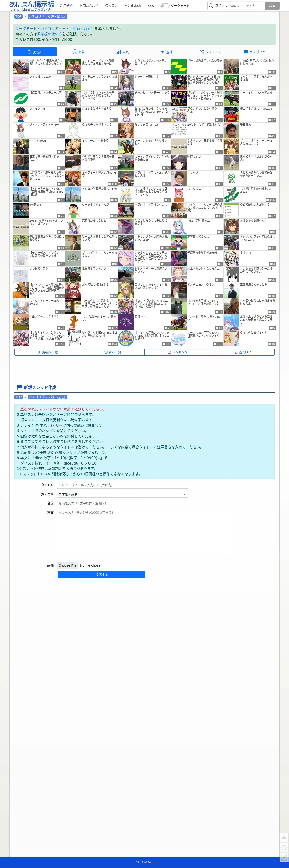Click the TOP breadcrumb at page top
The height and width of the screenshot is (868, 289).
[x=18, y=16]
